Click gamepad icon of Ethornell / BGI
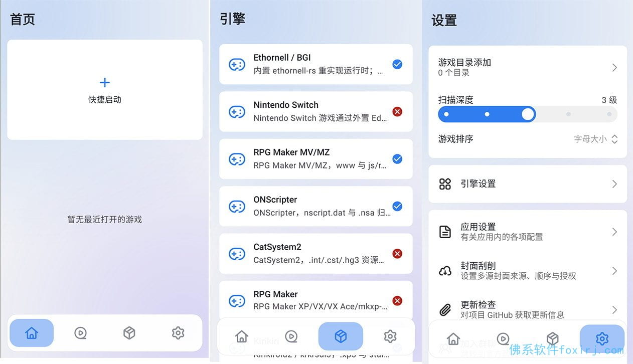Image resolution: width=633 pixels, height=364 pixels. (237, 65)
